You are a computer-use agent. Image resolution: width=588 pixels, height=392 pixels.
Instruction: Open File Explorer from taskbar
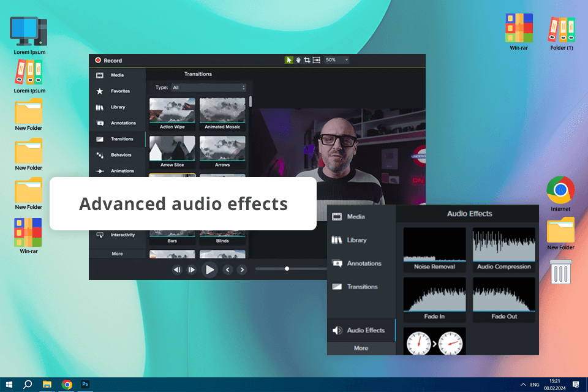(x=47, y=385)
